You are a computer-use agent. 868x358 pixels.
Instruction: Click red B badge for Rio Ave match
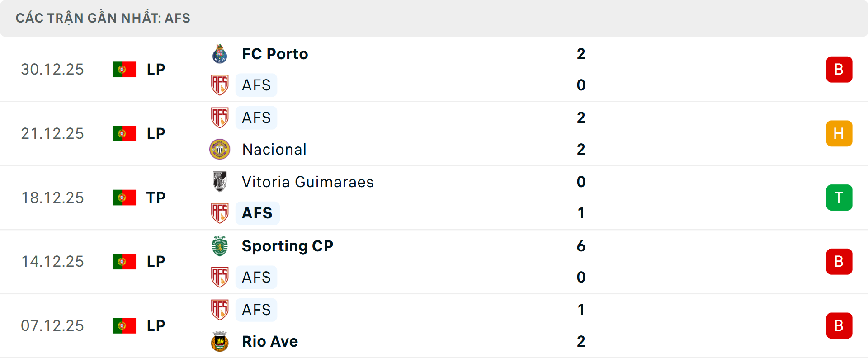pyautogui.click(x=839, y=325)
